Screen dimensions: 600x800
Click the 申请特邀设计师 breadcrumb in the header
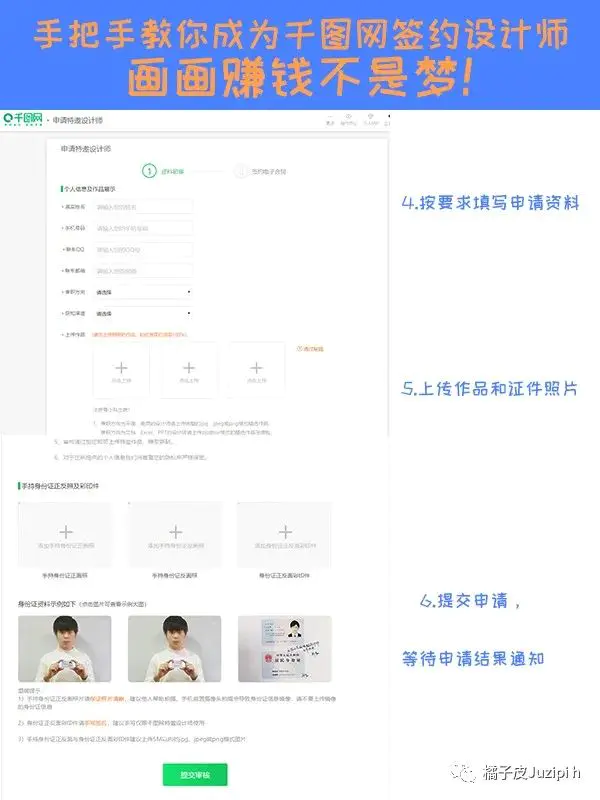tap(78, 120)
